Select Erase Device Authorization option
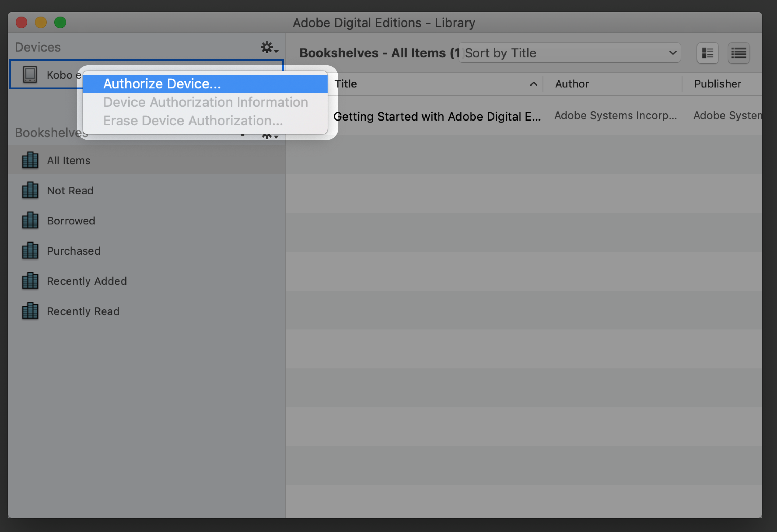Image resolution: width=777 pixels, height=532 pixels. [x=192, y=120]
